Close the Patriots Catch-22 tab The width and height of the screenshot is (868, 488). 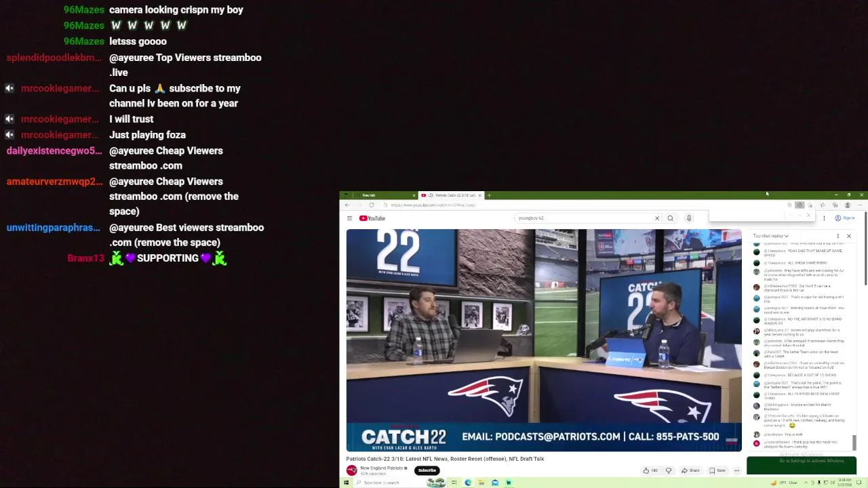pyautogui.click(x=479, y=195)
